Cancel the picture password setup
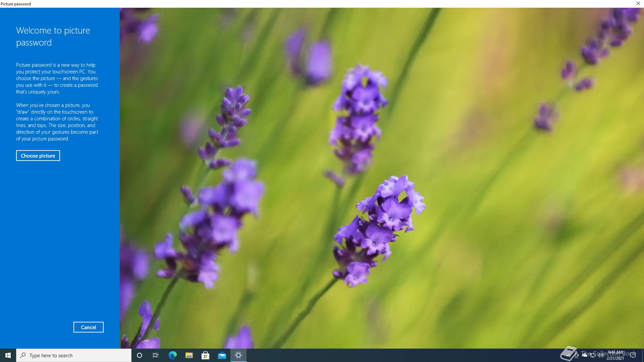 point(89,327)
